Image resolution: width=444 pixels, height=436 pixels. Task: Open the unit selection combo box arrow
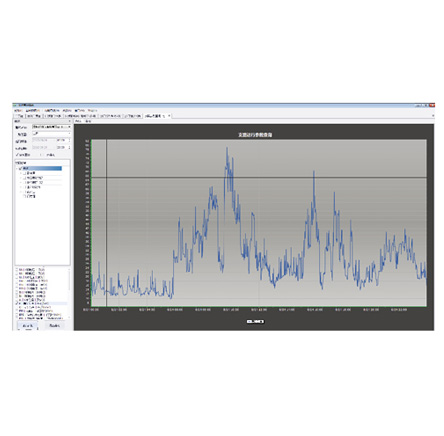[69, 127]
